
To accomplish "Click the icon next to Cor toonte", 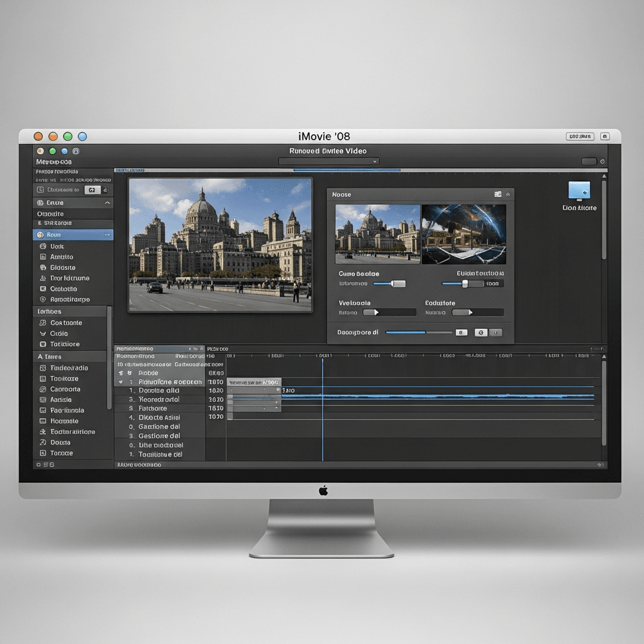I will click(43, 323).
